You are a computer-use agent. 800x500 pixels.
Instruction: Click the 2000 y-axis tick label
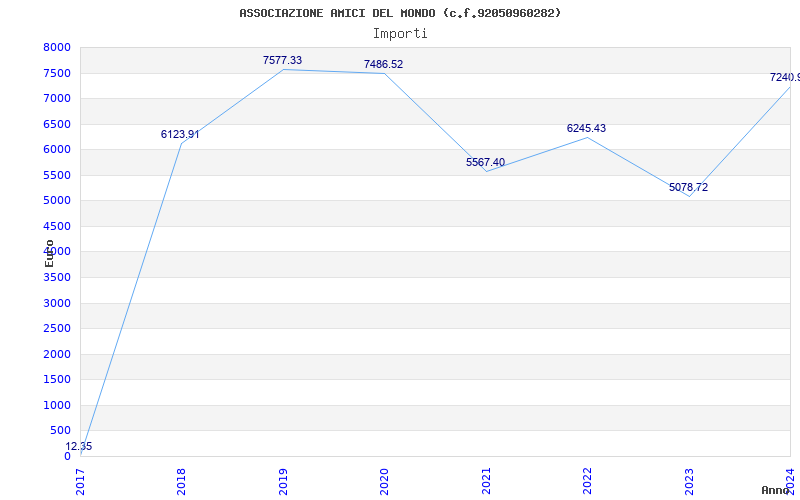click(x=57, y=354)
